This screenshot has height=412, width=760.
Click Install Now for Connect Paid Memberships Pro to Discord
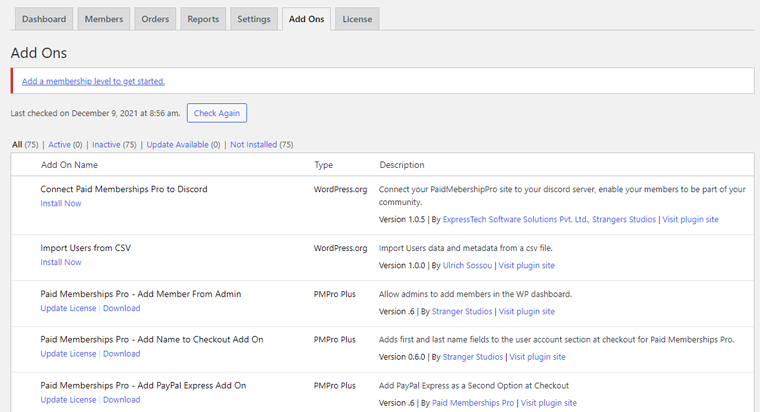point(61,204)
